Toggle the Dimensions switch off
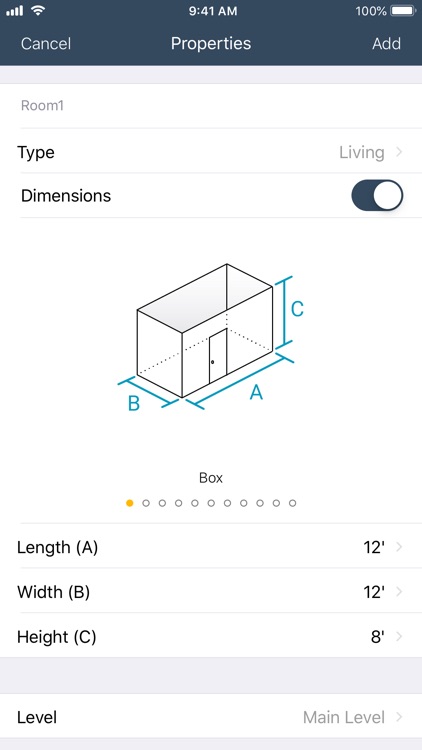 [x=377, y=195]
